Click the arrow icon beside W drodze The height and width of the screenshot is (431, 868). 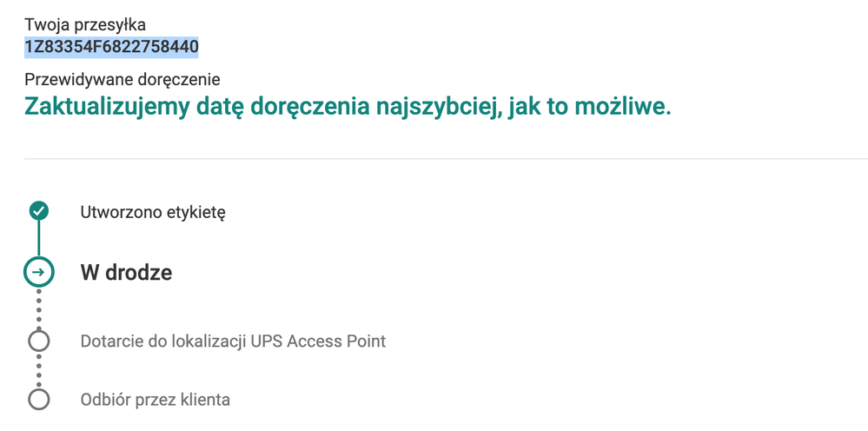click(38, 272)
